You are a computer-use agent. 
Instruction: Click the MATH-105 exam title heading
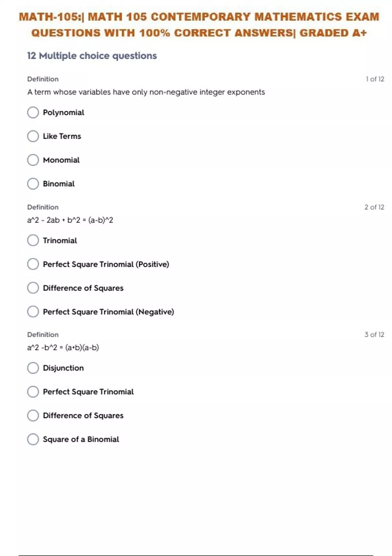click(199, 25)
